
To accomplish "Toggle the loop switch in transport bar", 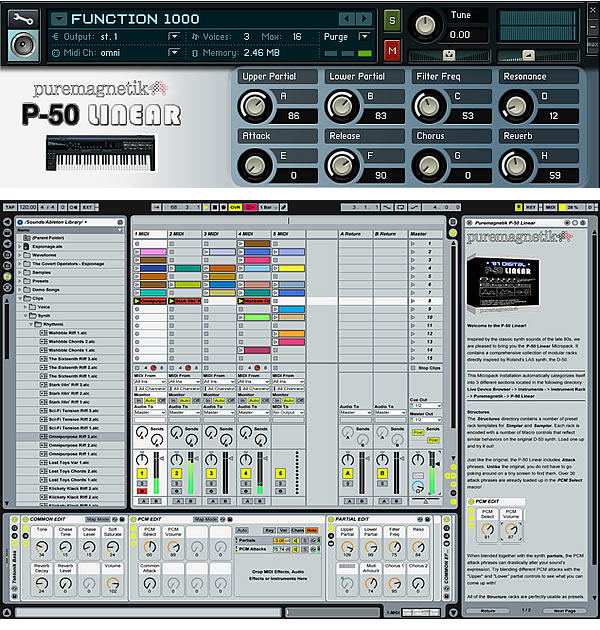I will (x=400, y=207).
